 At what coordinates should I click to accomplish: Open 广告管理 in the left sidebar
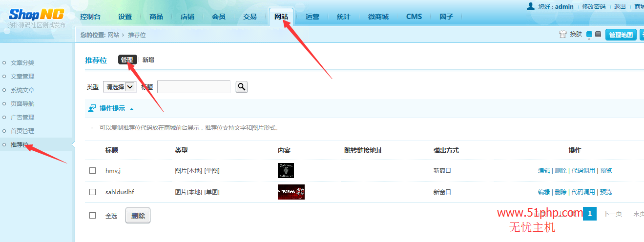click(x=22, y=118)
